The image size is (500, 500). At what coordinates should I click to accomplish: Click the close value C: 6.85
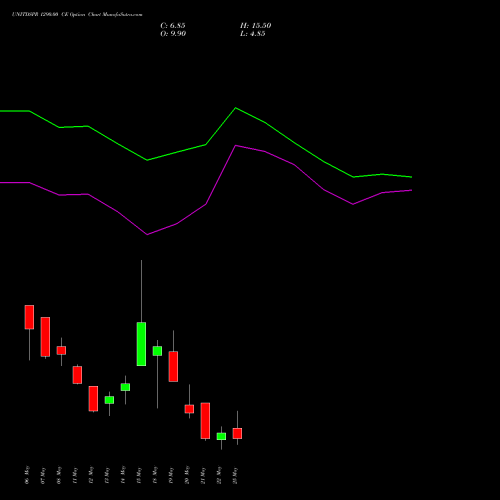point(173,26)
